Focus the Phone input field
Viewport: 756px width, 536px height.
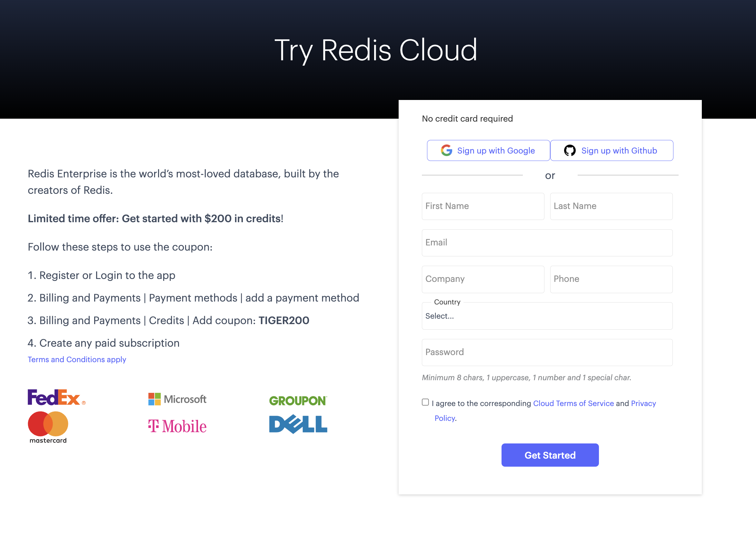[x=612, y=279]
